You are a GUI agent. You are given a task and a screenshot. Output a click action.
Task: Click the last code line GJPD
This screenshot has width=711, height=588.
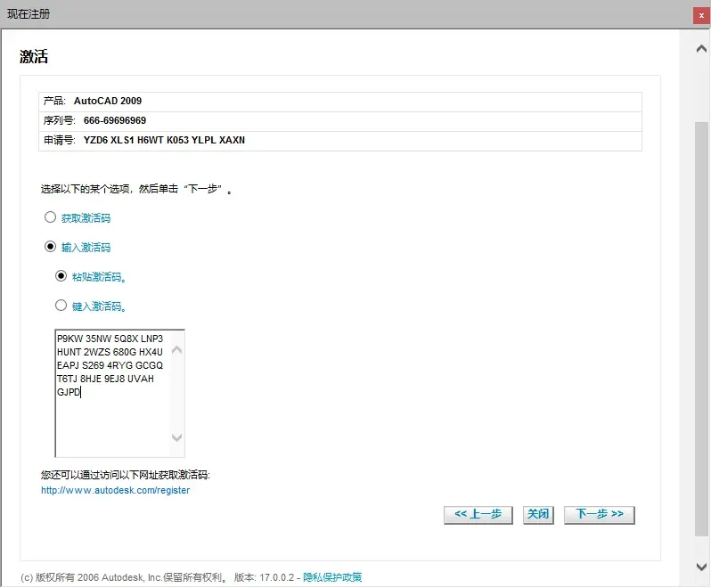[x=69, y=392]
